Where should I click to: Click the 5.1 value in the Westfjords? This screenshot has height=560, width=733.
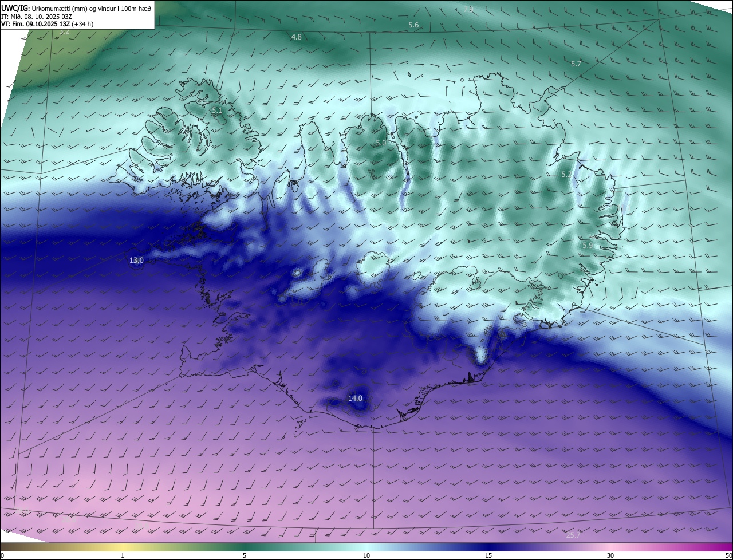(216, 110)
